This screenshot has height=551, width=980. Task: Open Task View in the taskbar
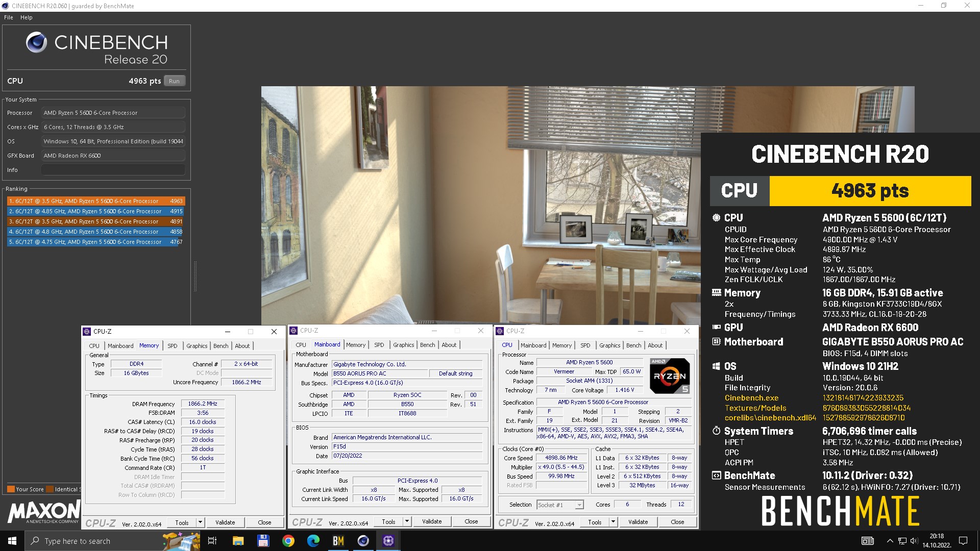212,541
